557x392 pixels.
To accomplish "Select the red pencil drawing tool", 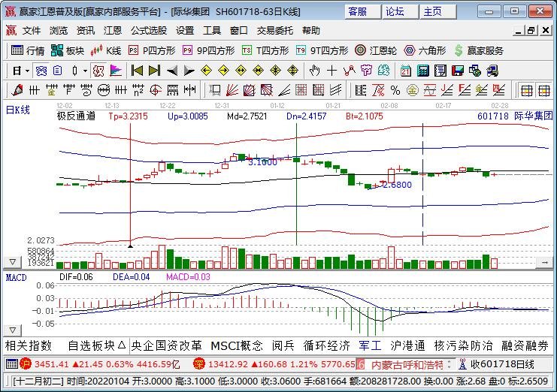I will [x=17, y=90].
